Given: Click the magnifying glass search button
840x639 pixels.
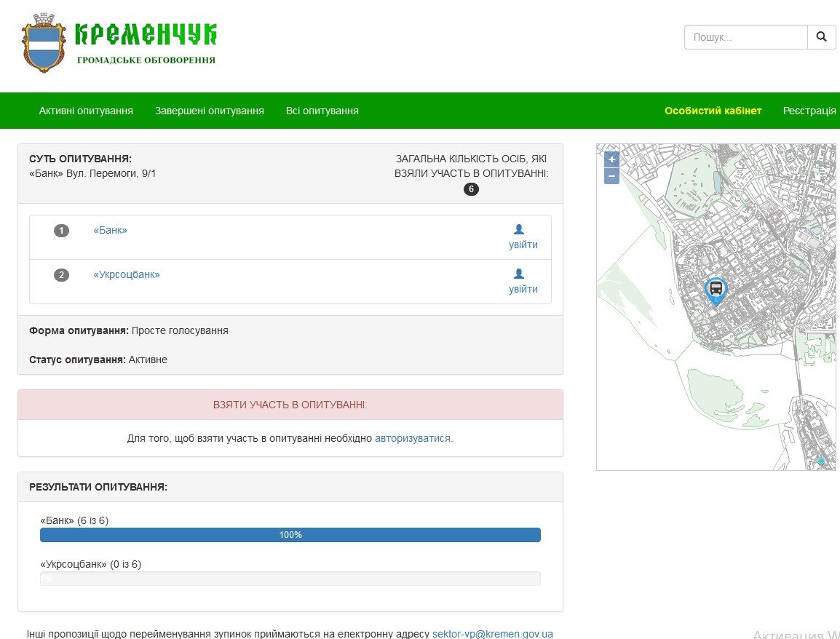Looking at the screenshot, I should coord(821,37).
